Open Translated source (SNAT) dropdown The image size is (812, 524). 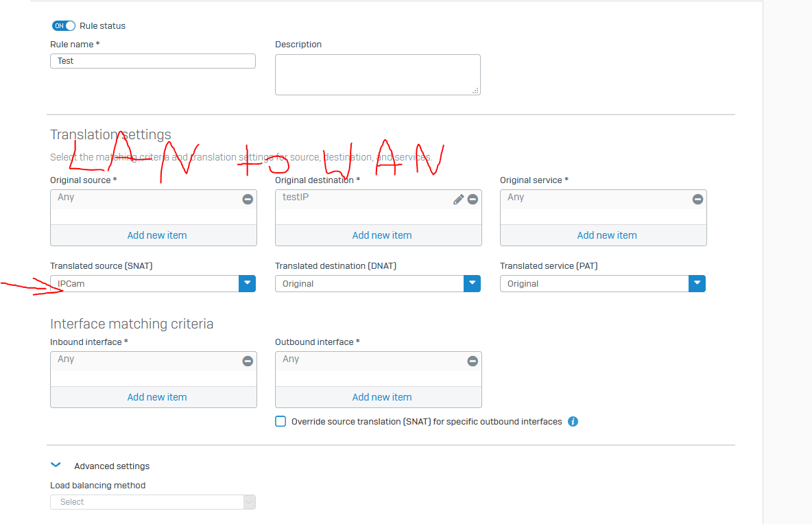153,284
